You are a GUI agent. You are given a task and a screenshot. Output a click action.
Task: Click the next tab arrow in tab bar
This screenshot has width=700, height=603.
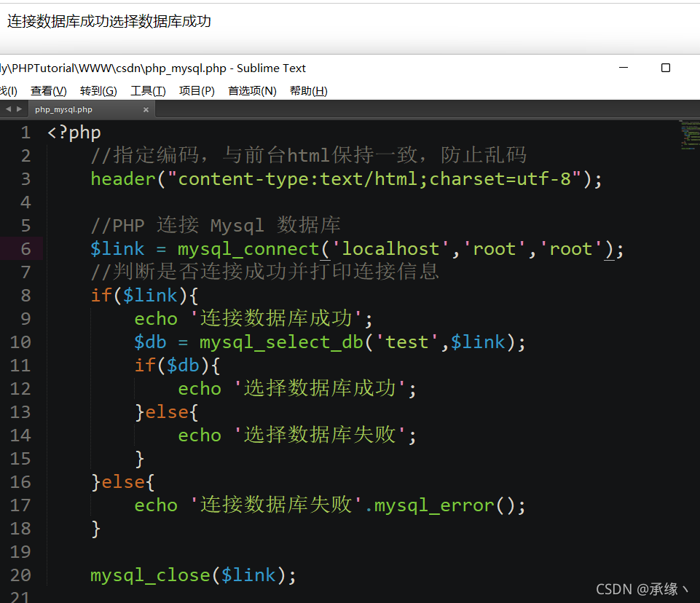[19, 109]
